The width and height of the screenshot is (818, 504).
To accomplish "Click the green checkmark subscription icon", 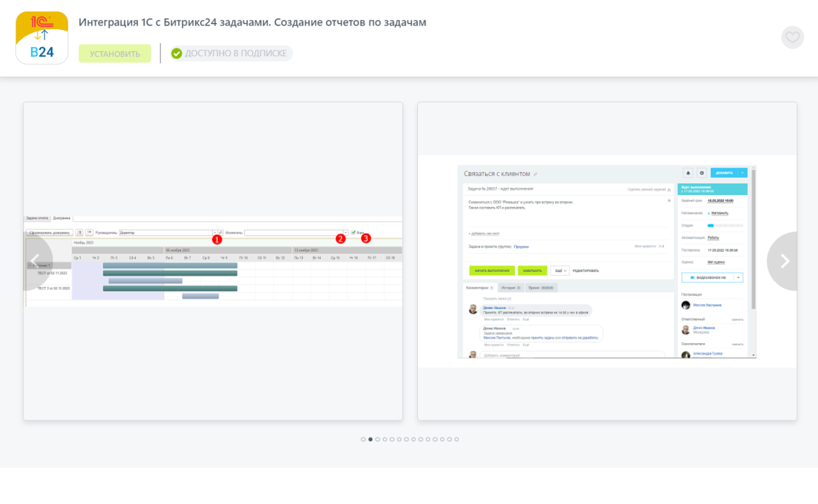I will (x=176, y=54).
